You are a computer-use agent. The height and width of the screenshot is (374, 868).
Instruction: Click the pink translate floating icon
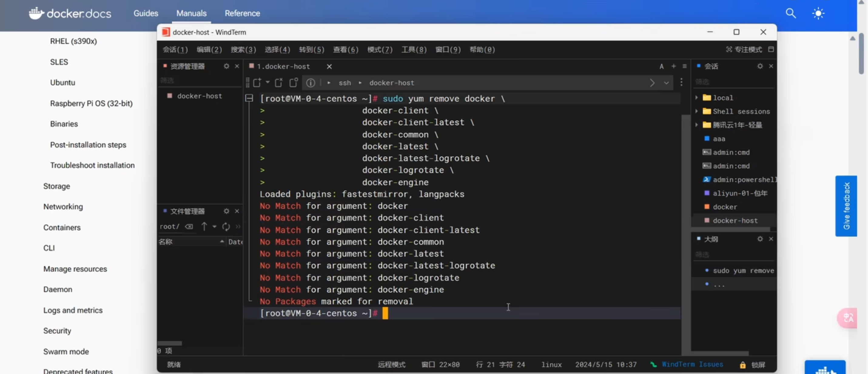point(848,318)
